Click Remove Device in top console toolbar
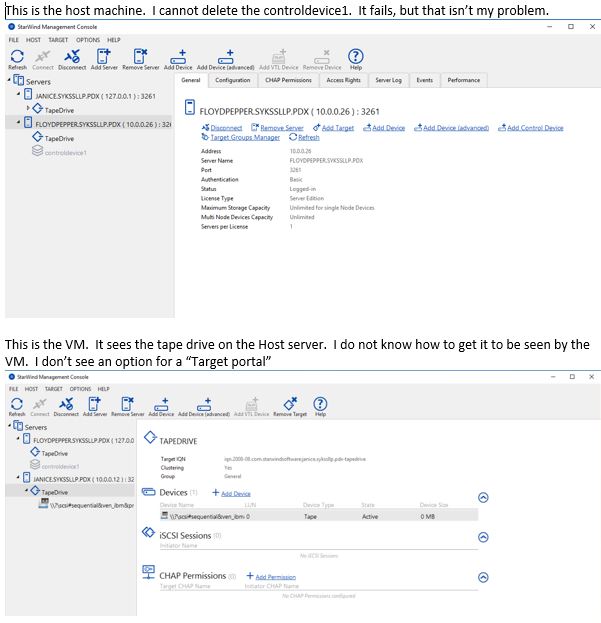Image resolution: width=601 pixels, height=623 pixels. click(322, 57)
